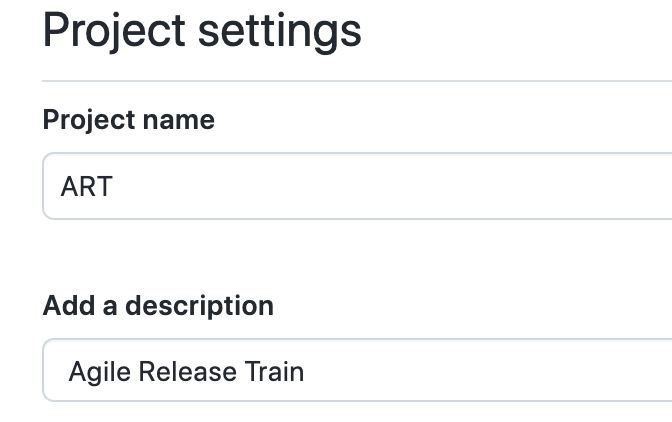This screenshot has height=422, width=672.
Task: Place cursor on 'ART' text in name field
Action: tap(86, 187)
